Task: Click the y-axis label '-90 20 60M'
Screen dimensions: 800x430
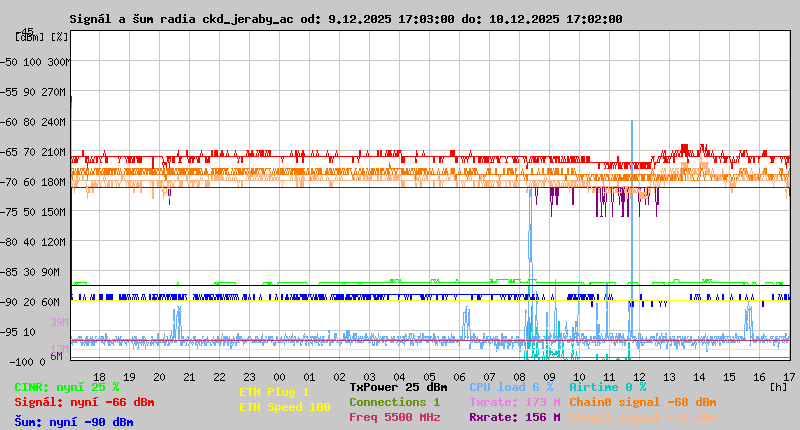Action: [x=30, y=302]
